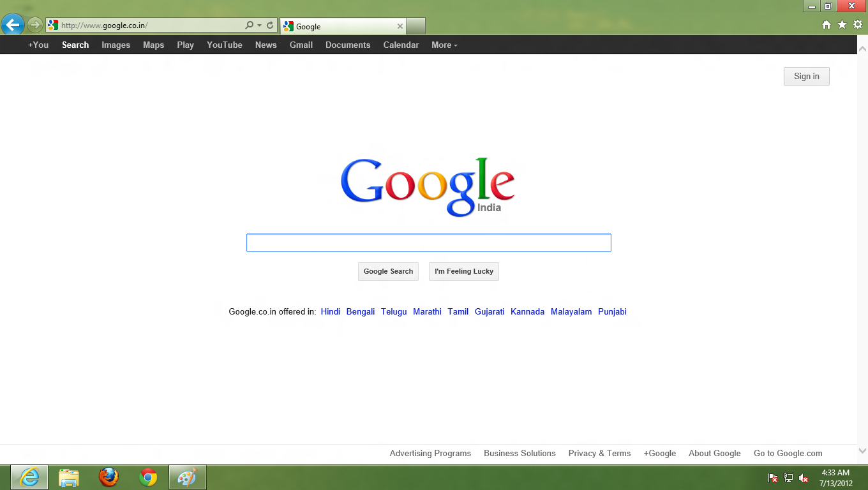Click the Google India logo

click(x=428, y=186)
